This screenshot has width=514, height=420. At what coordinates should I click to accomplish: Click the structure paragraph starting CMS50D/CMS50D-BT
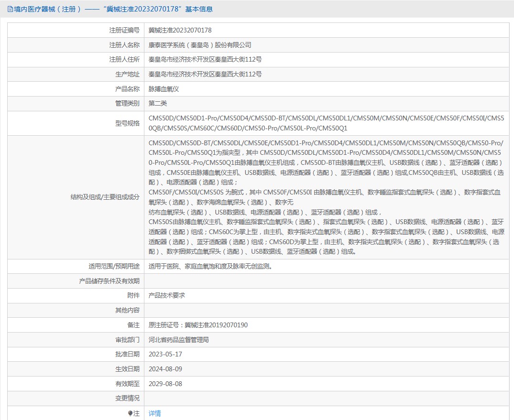pos(326,162)
